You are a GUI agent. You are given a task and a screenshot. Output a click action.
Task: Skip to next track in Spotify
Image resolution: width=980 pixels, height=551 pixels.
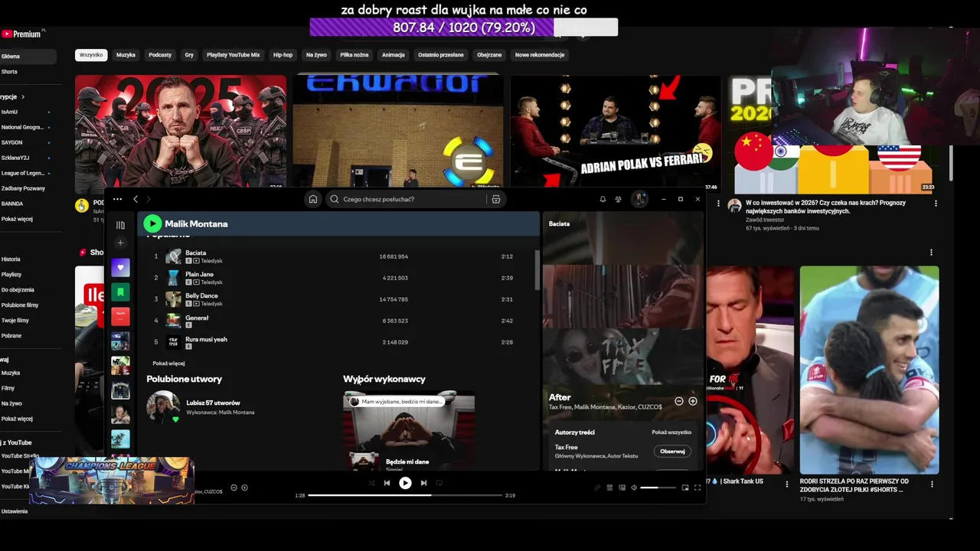click(423, 483)
